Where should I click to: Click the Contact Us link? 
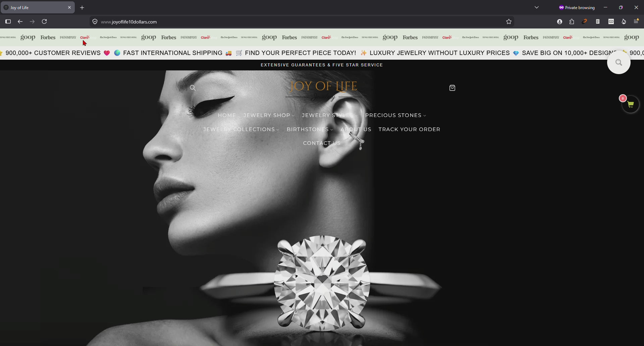[x=322, y=143]
